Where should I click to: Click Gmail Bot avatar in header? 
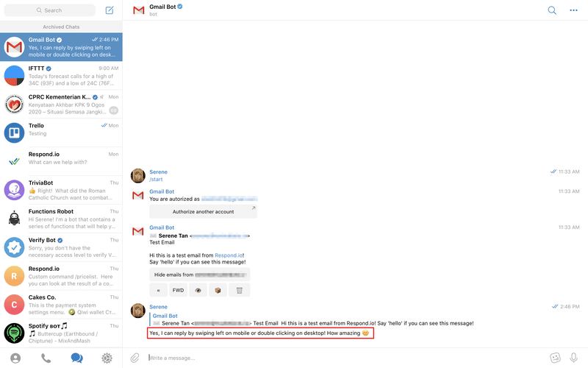[139, 10]
